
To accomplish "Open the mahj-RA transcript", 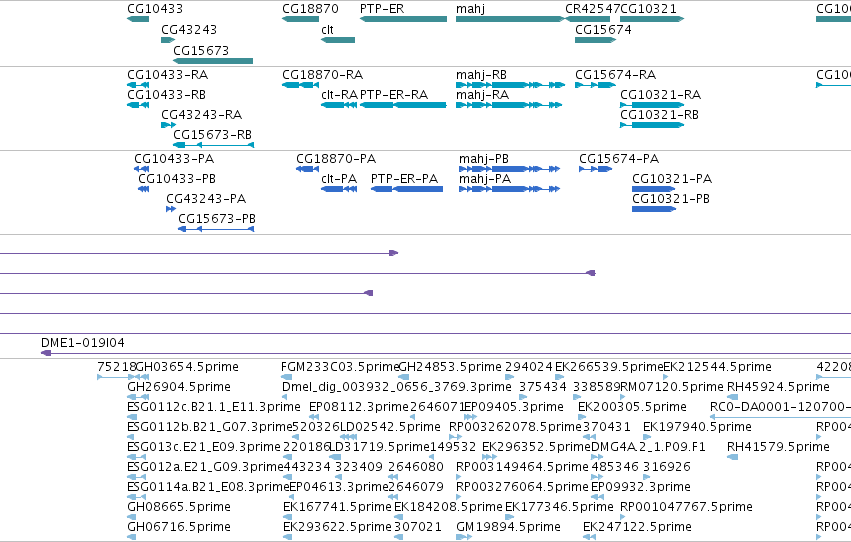I will (509, 105).
